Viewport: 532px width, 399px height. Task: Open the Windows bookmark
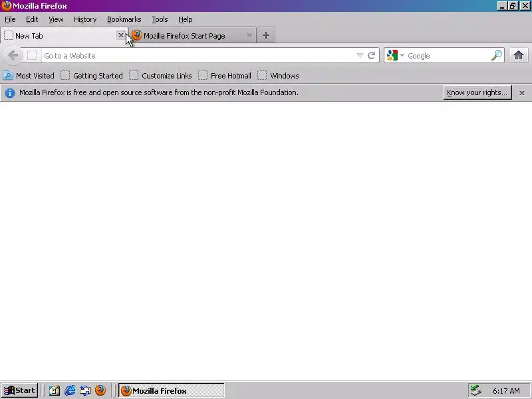point(278,76)
